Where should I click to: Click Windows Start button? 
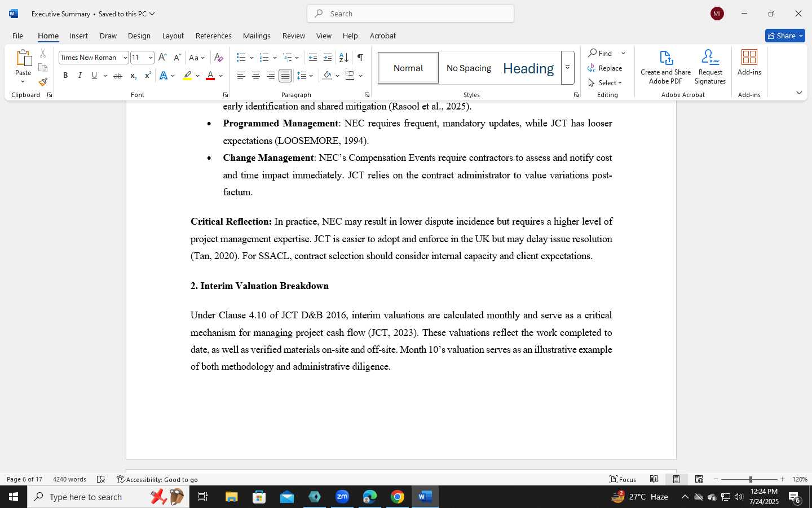coord(14,497)
